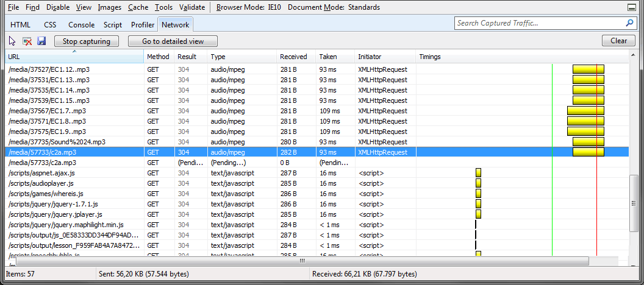Image resolution: width=644 pixels, height=285 pixels.
Task: Open the File menu
Action: pos(13,7)
